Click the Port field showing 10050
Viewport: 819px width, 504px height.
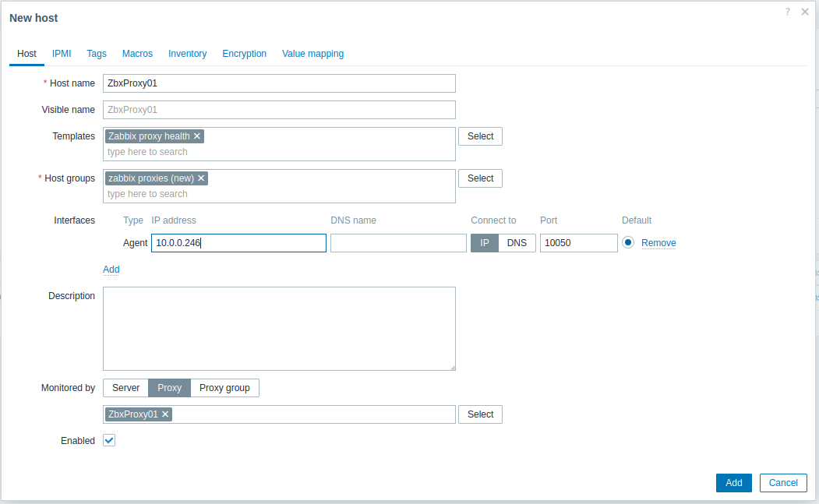pyautogui.click(x=579, y=243)
